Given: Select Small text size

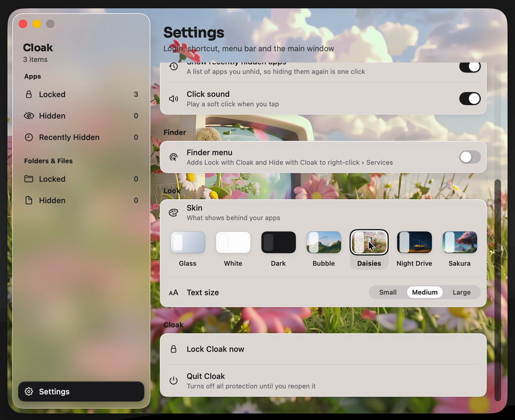Looking at the screenshot, I should click(x=388, y=292).
